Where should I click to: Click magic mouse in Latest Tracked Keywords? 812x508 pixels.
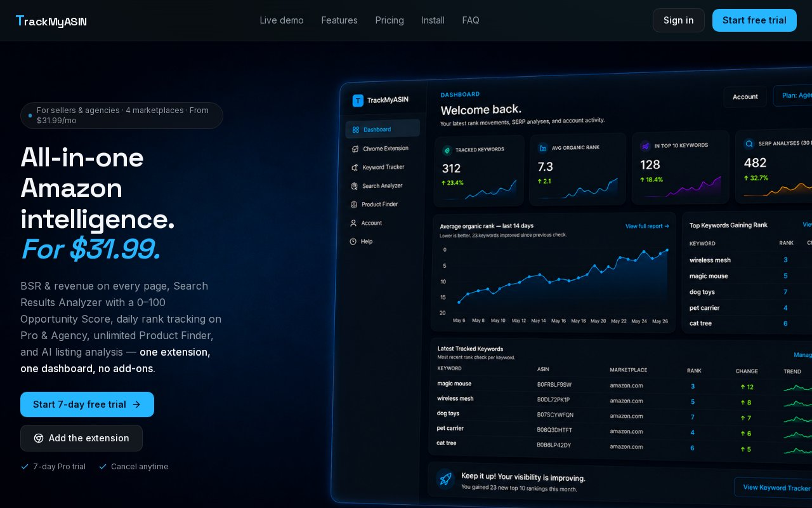[454, 384]
